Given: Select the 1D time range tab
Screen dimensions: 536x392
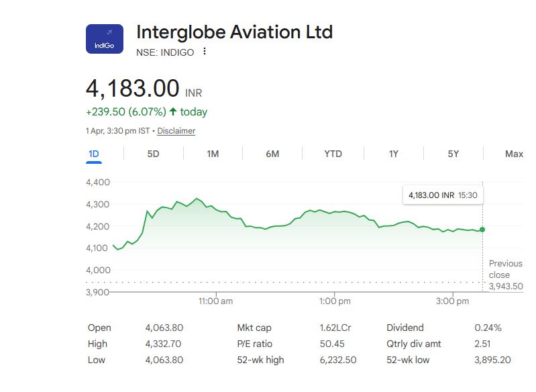Looking at the screenshot, I should click(x=94, y=154).
